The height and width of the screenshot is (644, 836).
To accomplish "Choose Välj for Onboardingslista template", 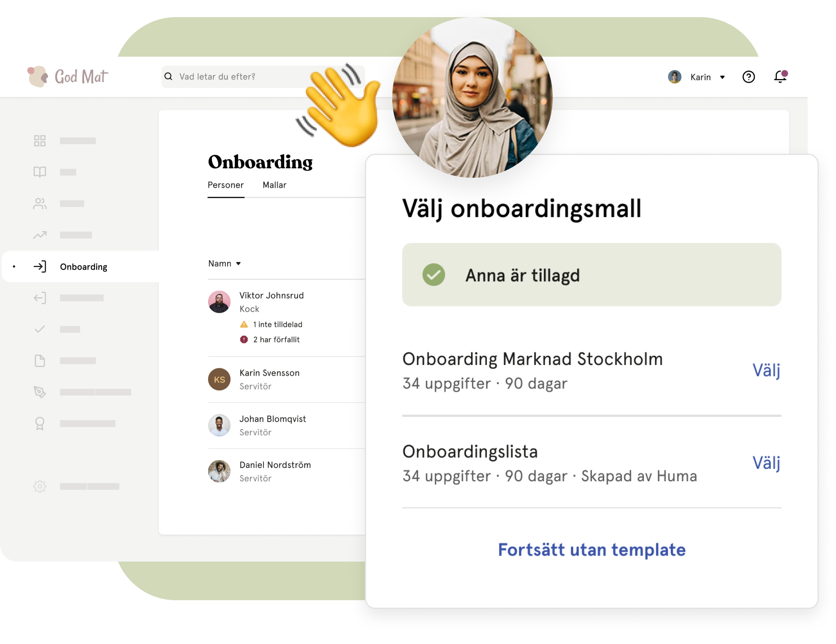I will [766, 463].
